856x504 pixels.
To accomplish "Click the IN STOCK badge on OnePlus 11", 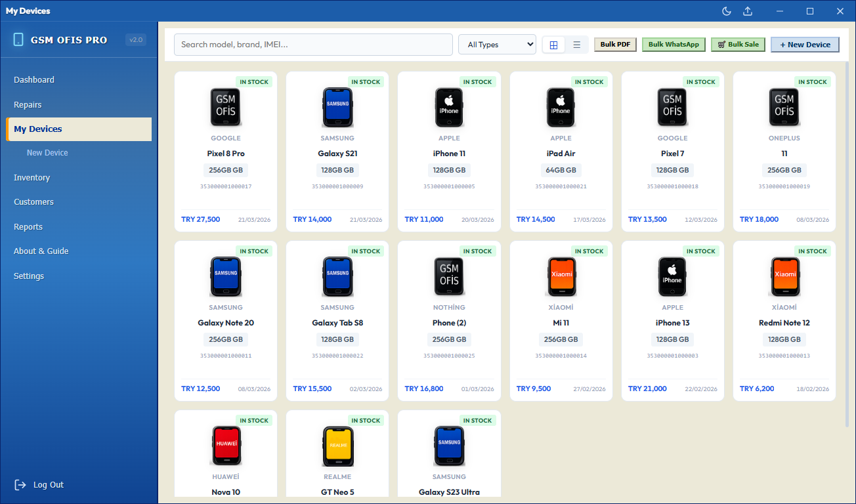I will 813,82.
